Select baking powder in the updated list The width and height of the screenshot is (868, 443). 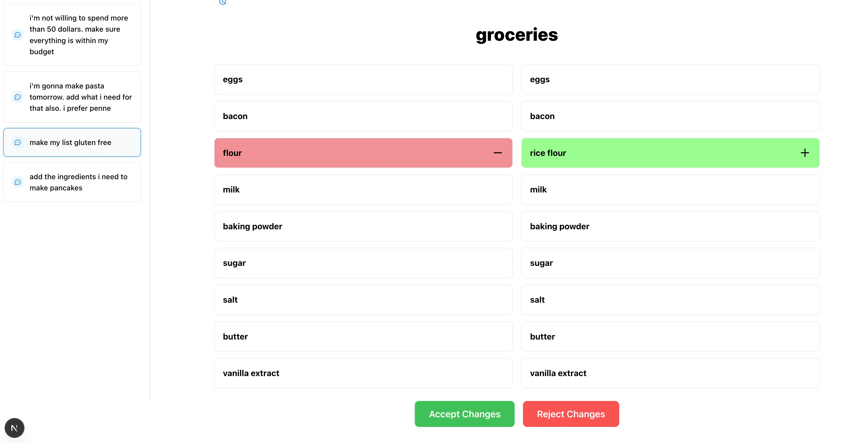pos(670,226)
